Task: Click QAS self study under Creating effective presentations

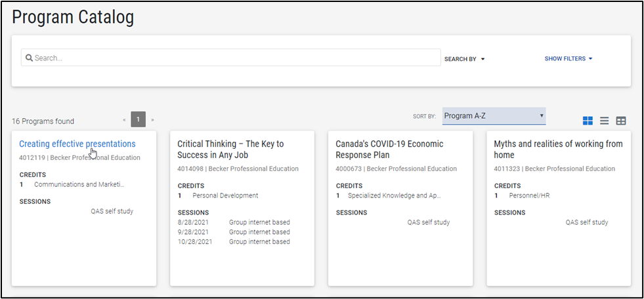Action: click(112, 211)
